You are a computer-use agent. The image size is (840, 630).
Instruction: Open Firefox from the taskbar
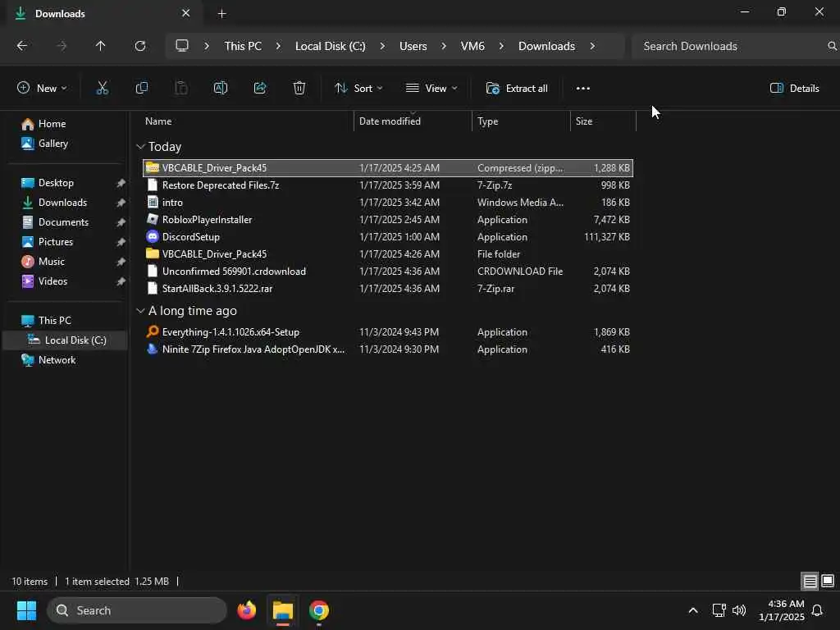pyautogui.click(x=246, y=610)
